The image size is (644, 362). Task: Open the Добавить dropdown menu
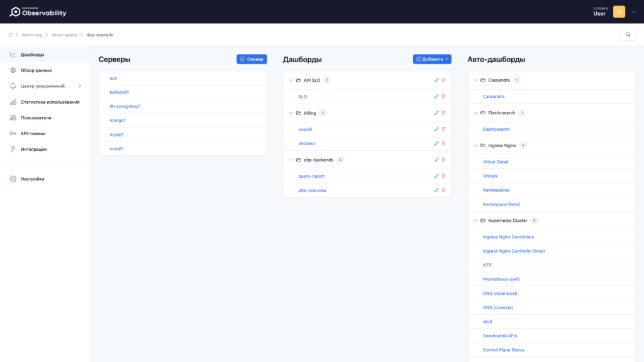click(433, 59)
